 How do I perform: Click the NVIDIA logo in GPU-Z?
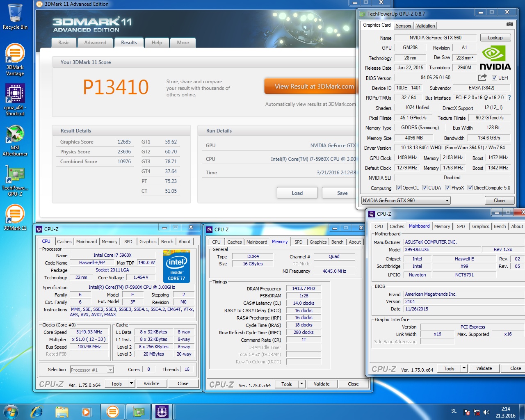click(495, 58)
